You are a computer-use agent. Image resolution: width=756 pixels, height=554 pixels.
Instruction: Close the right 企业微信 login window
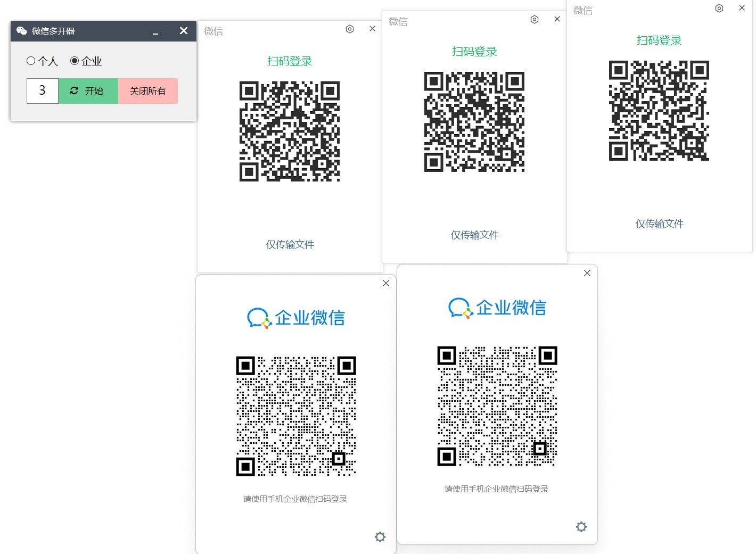[x=587, y=273]
